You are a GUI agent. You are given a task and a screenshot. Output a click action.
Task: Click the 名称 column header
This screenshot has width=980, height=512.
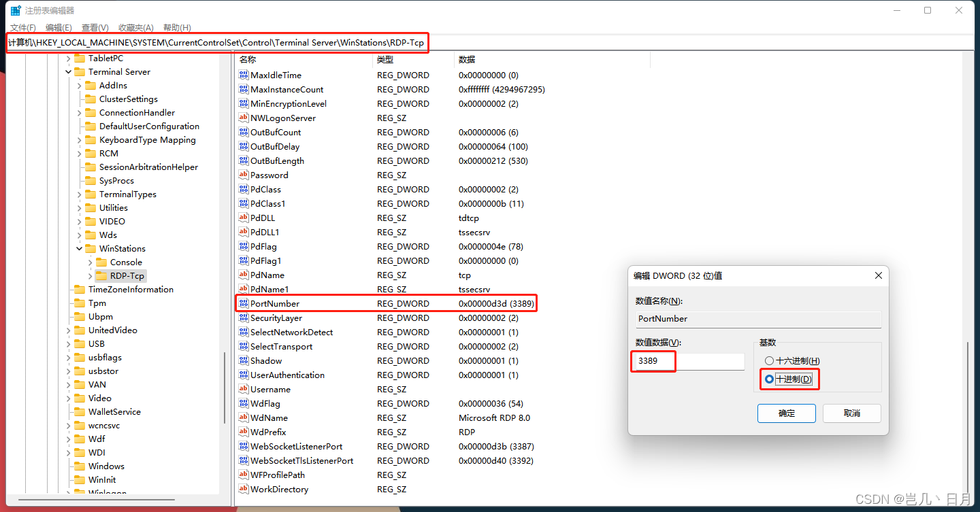click(x=304, y=60)
